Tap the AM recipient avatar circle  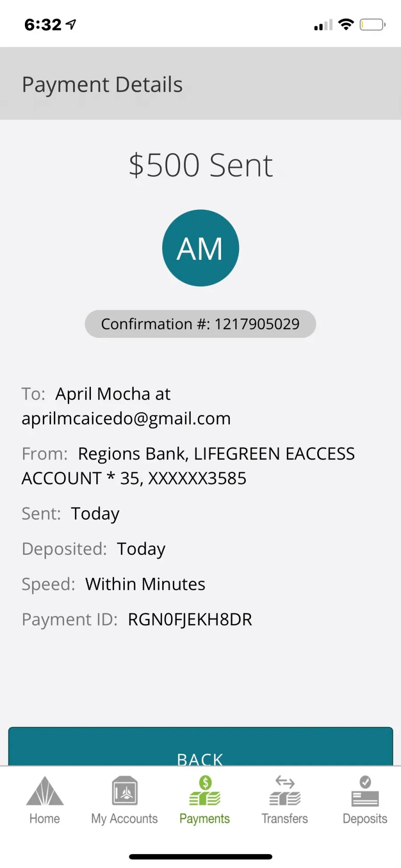pos(200,248)
